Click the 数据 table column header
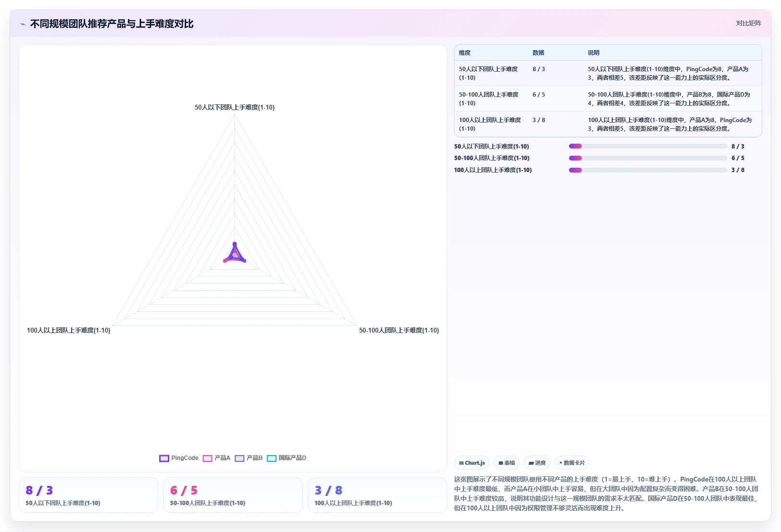The image size is (781, 532). [538, 53]
